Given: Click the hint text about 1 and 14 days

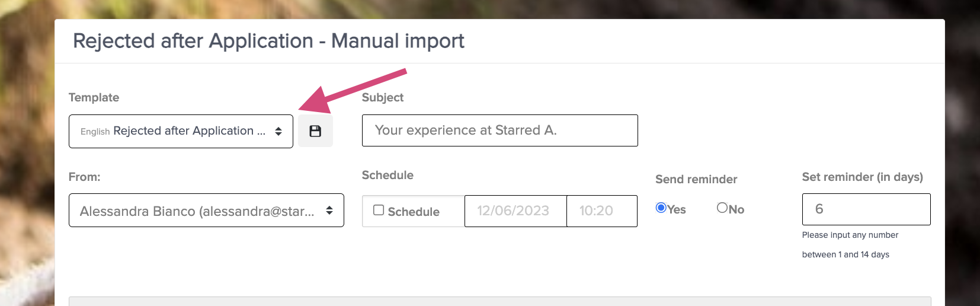Looking at the screenshot, I should 850,245.
